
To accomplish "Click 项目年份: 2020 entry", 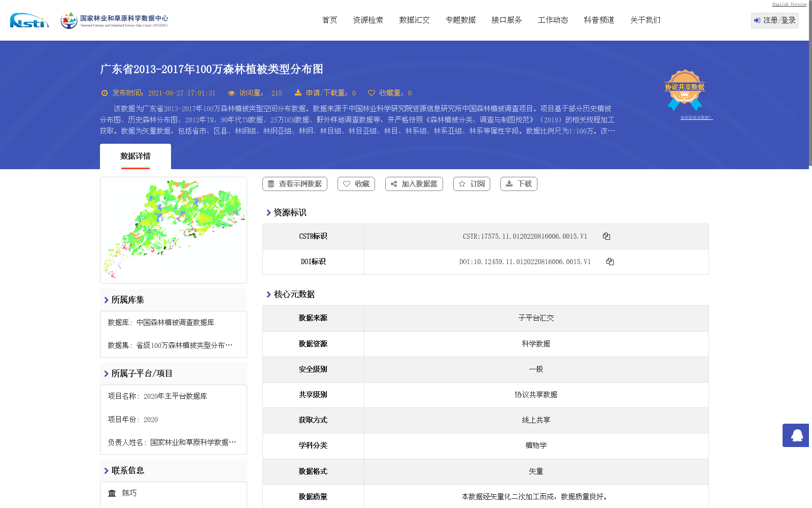I will (x=133, y=420).
